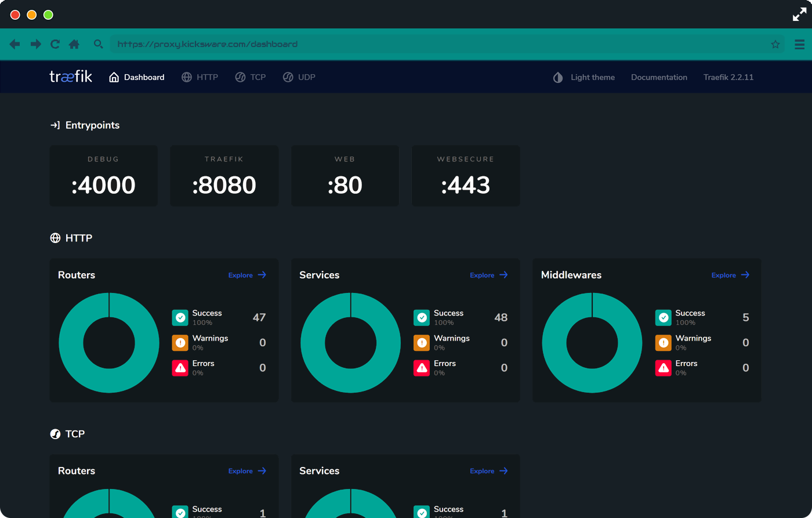Click the Entrypoints section arrow icon
Image resolution: width=812 pixels, height=518 pixels.
tap(55, 125)
